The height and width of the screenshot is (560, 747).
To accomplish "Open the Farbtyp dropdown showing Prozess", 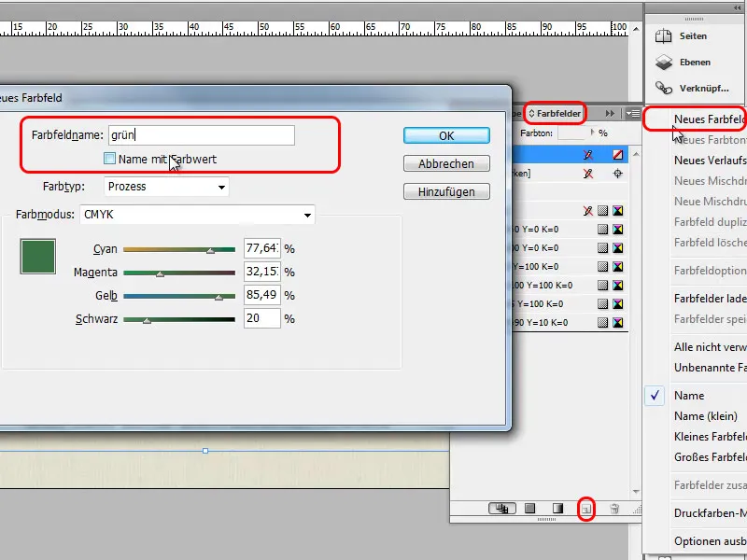I will click(x=166, y=187).
